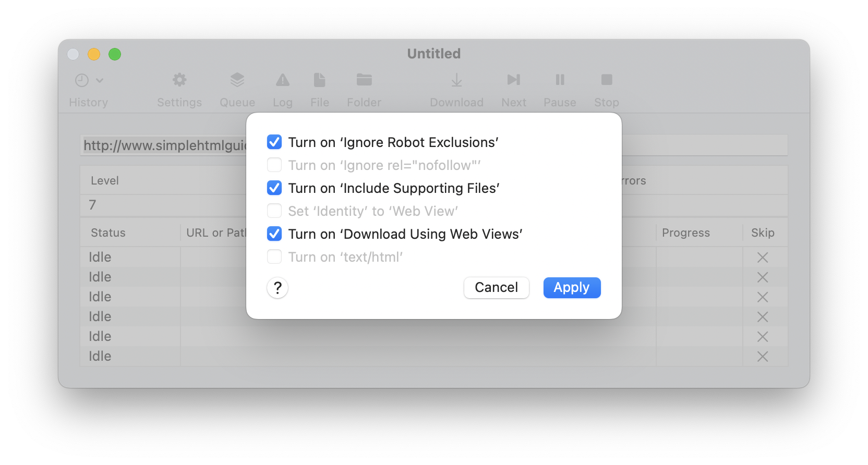
Task: Open the Log viewer
Action: [282, 89]
